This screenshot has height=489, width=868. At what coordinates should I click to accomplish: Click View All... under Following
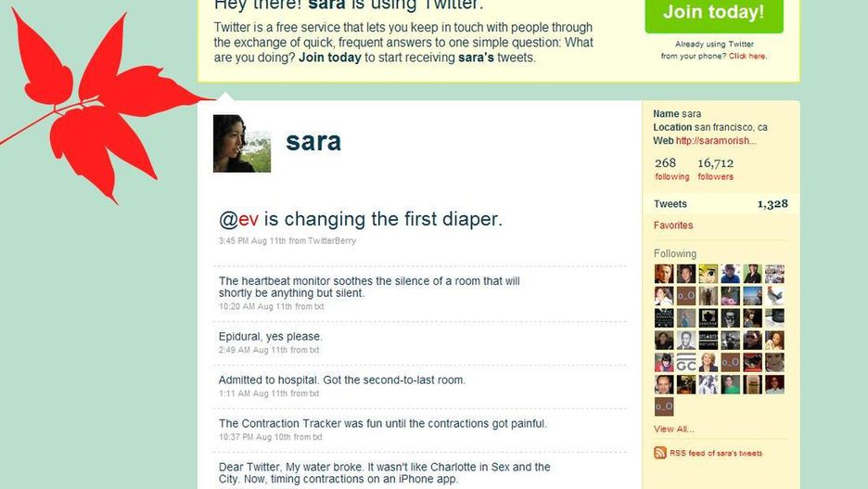click(x=673, y=429)
